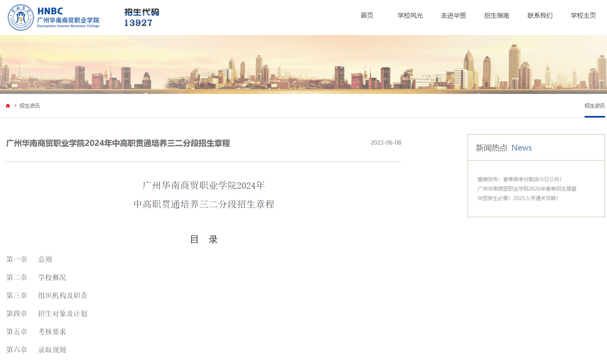Open the 2026年春季招生简章 news link

coord(526,189)
